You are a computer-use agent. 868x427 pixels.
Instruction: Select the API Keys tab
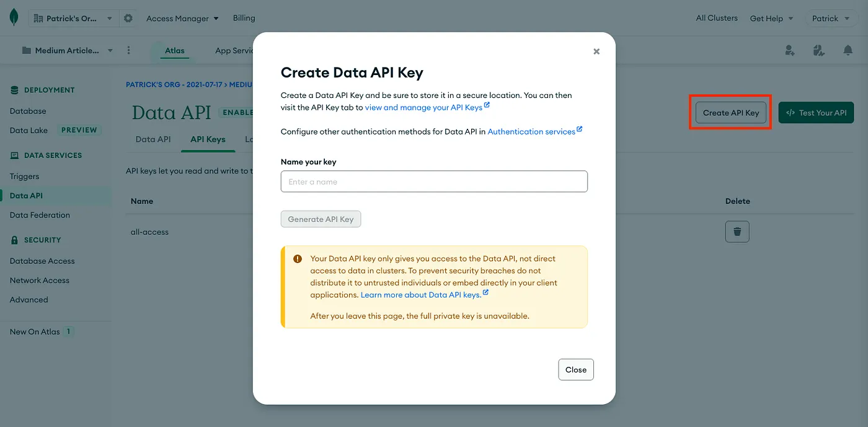(x=208, y=139)
